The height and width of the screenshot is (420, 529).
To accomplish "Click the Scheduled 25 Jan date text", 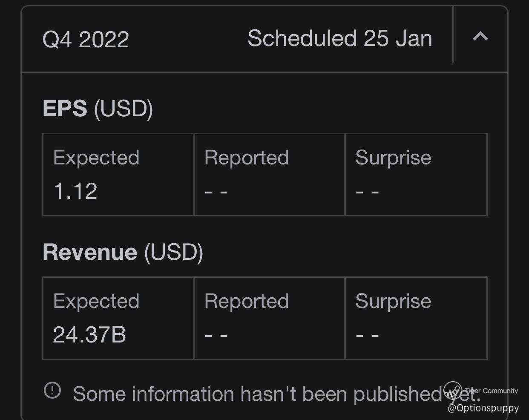I will coord(339,38).
